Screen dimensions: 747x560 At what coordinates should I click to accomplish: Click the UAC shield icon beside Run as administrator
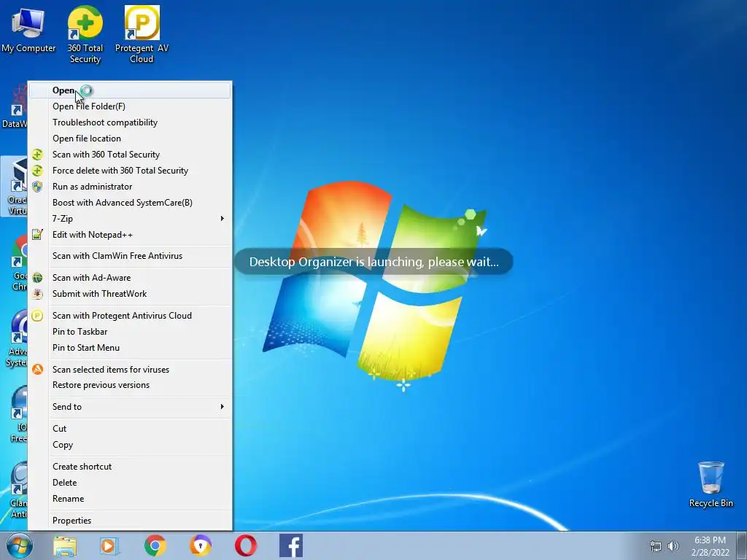click(37, 187)
